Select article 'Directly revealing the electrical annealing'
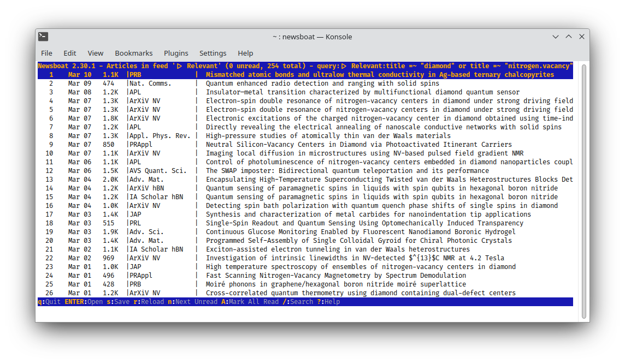Image resolution: width=625 pixels, height=364 pixels. pyautogui.click(x=305, y=127)
